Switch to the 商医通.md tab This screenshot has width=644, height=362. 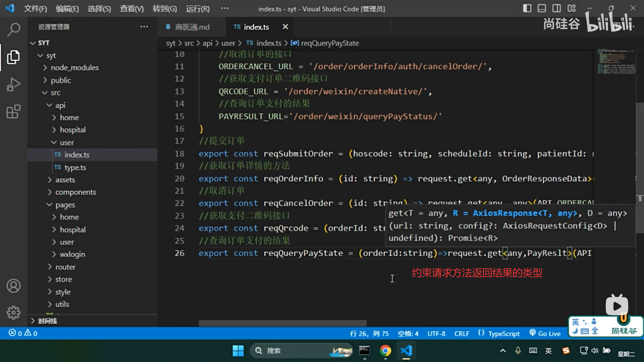[x=192, y=27]
